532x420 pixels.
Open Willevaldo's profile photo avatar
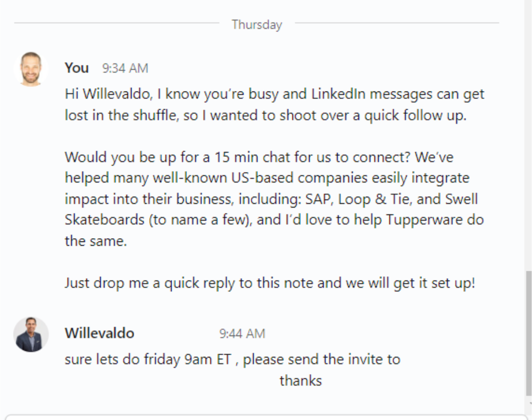coord(31,335)
